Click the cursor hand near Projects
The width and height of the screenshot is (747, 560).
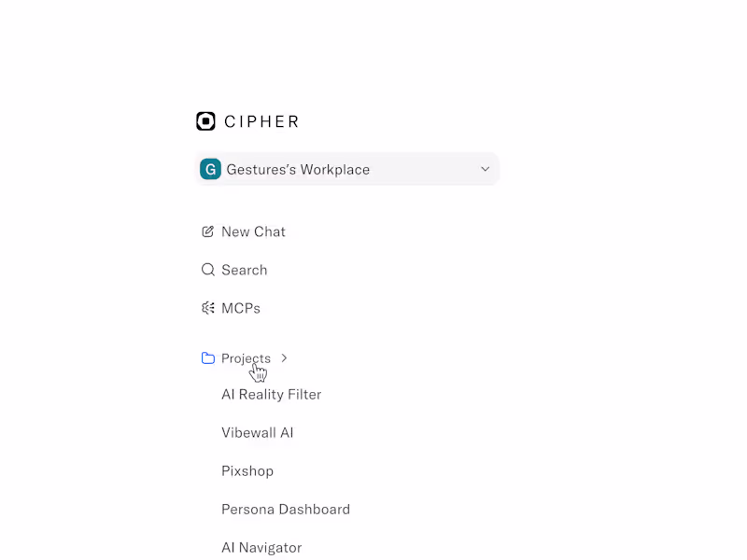point(259,371)
